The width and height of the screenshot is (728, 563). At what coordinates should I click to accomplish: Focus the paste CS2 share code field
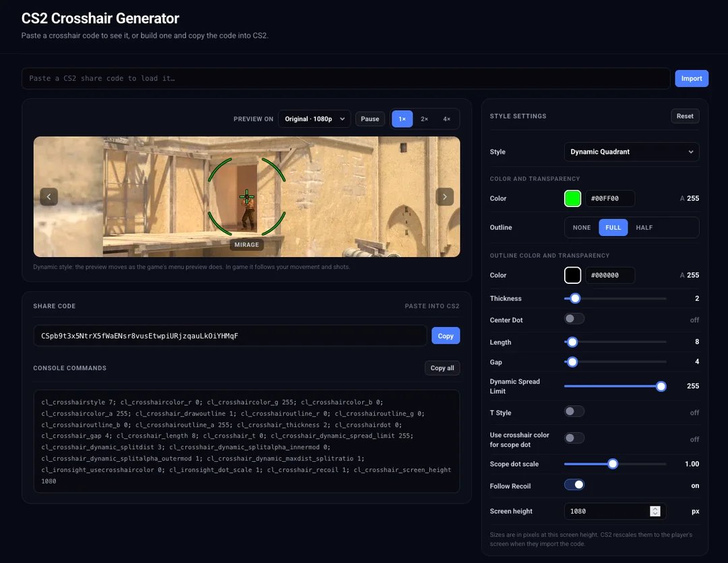346,78
